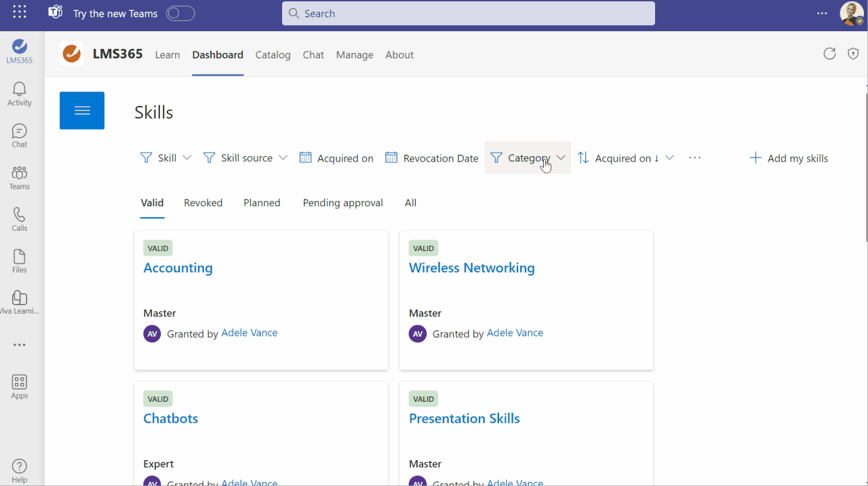The width and height of the screenshot is (868, 486).
Task: Click the refresh icon in LMS365 header
Action: click(x=829, y=54)
